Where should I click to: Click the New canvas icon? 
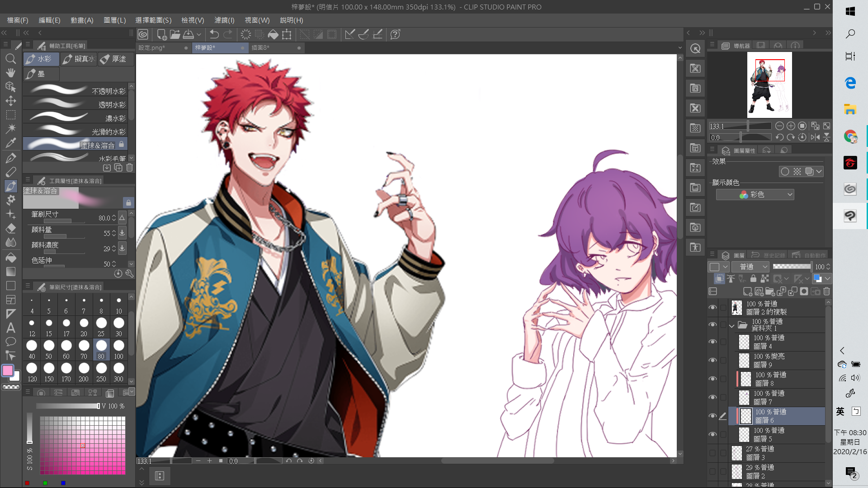161,34
